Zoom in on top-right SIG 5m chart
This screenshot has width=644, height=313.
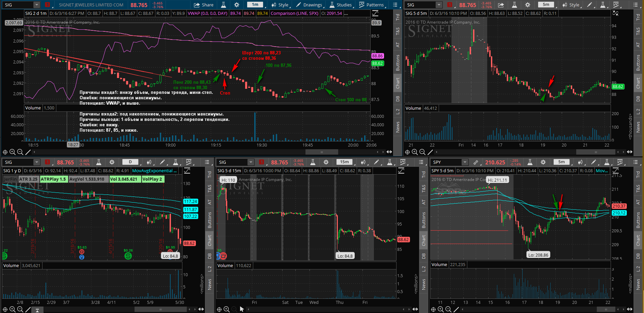point(415,152)
